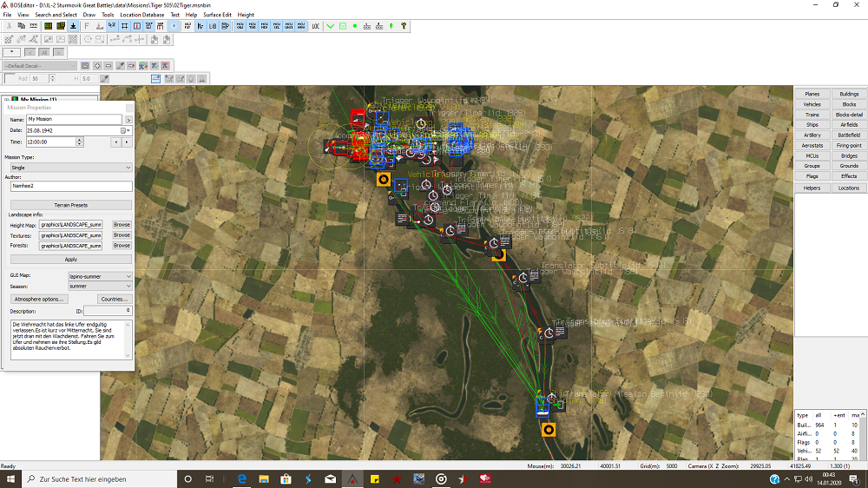Toggle the grid (#) toolbar icon
The width and height of the screenshot is (868, 488).
click(124, 26)
